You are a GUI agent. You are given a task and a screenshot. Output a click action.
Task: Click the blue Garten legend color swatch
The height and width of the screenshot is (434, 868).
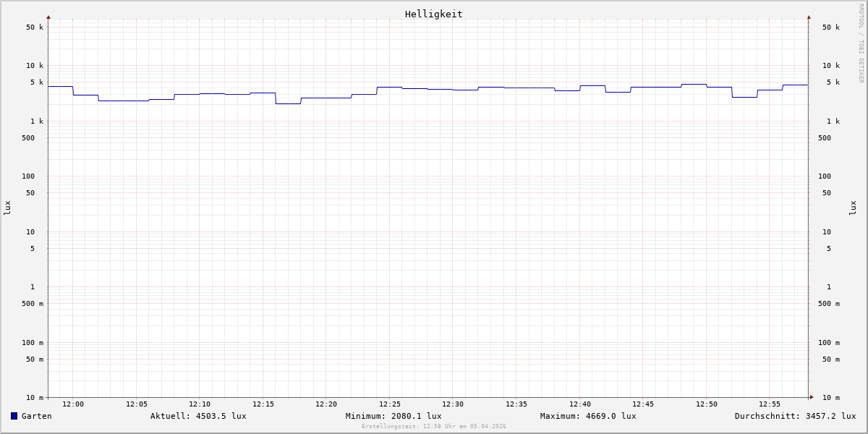pyautogui.click(x=14, y=416)
